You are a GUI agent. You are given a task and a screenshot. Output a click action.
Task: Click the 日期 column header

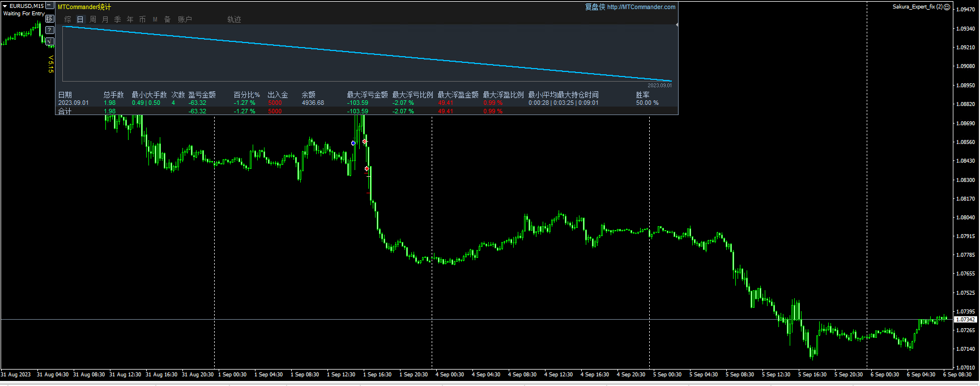click(x=65, y=95)
